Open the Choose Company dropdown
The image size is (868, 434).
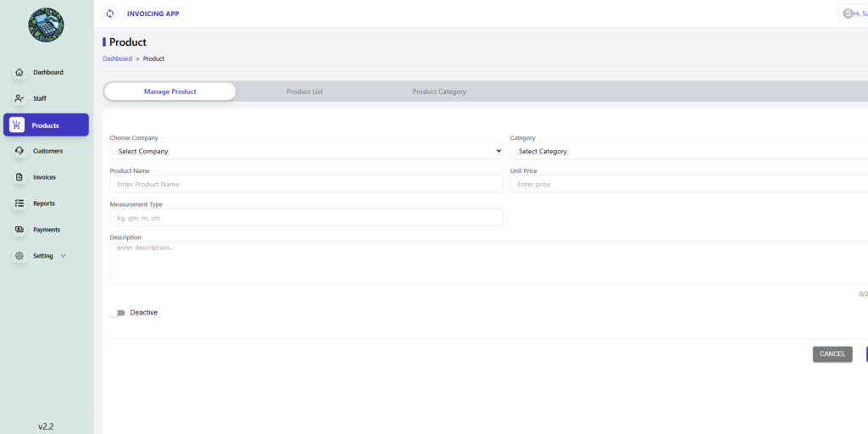pyautogui.click(x=306, y=151)
